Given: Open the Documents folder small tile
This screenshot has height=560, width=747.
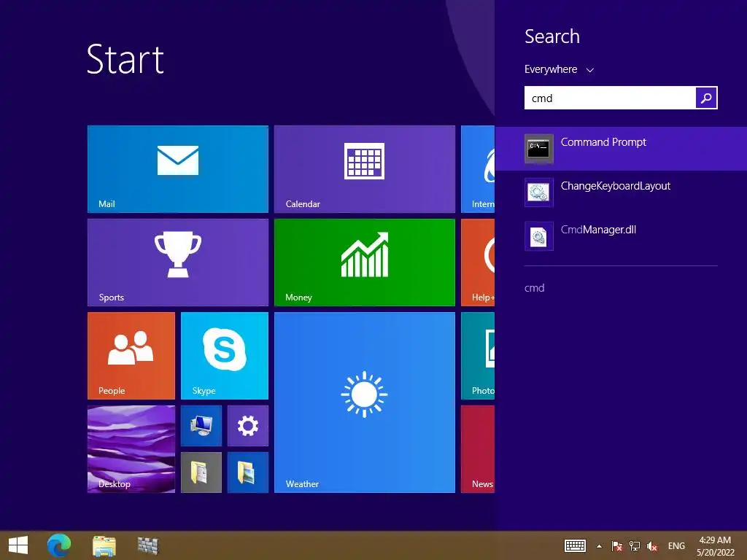Looking at the screenshot, I should tap(201, 472).
